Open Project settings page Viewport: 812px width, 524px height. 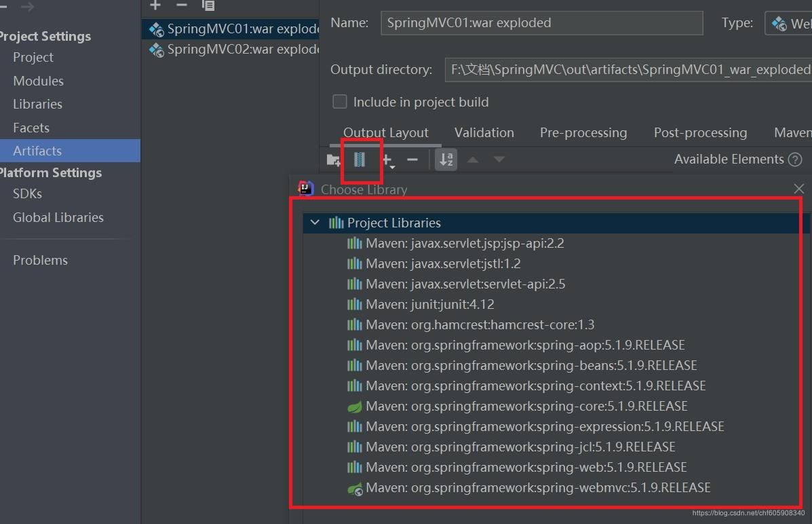coord(33,58)
